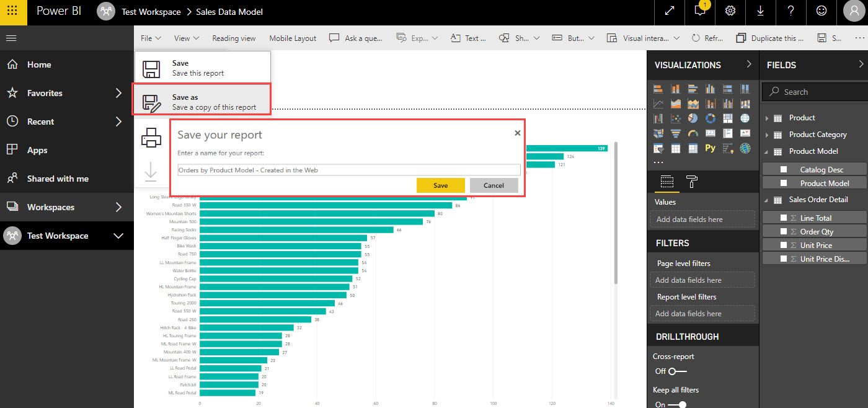Toggle the Cross-report switch

(678, 371)
